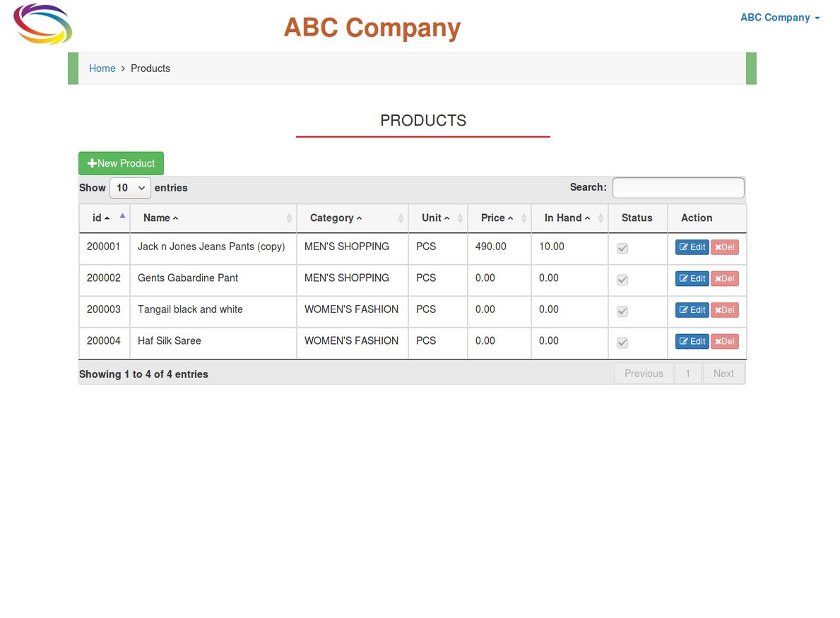Click the ABC Company logo icon
This screenshot has height=618, width=840.
[42, 25]
